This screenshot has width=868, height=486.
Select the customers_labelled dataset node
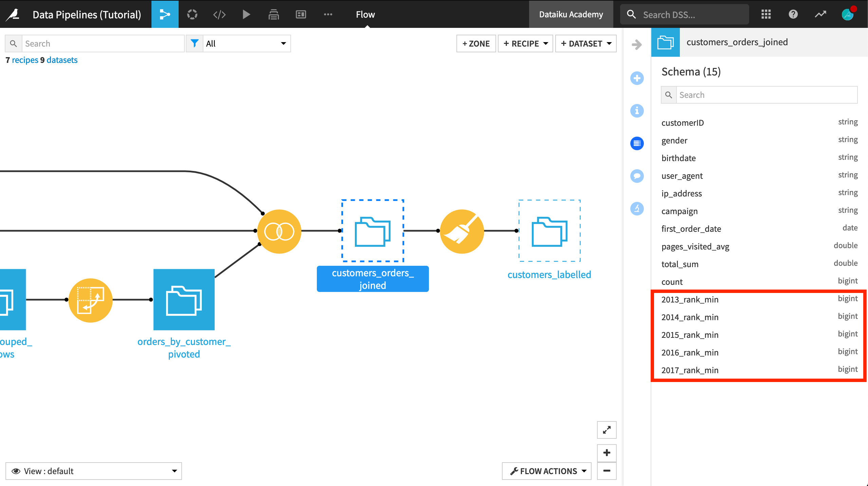click(549, 231)
